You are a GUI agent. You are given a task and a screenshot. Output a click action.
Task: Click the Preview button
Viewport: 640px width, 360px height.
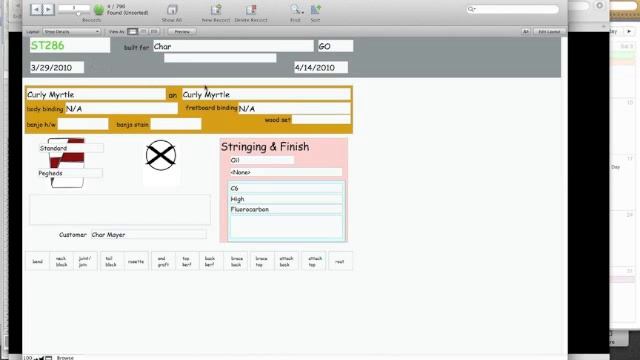182,31
